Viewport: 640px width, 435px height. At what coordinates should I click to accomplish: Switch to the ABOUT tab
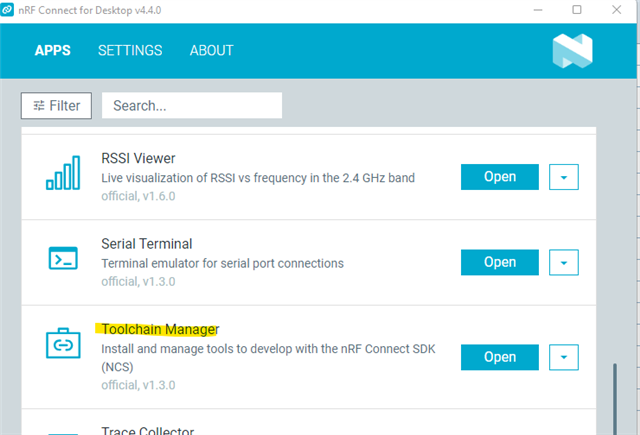211,51
